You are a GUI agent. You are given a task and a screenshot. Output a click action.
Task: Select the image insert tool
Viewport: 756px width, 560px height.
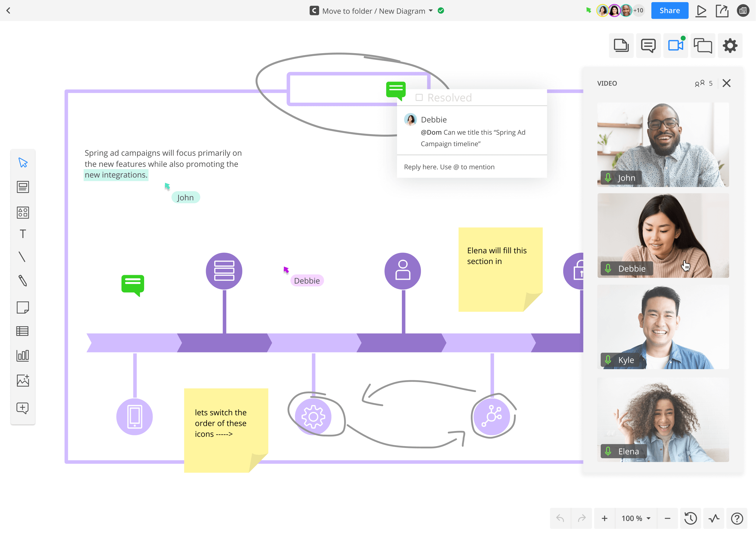pos(23,381)
